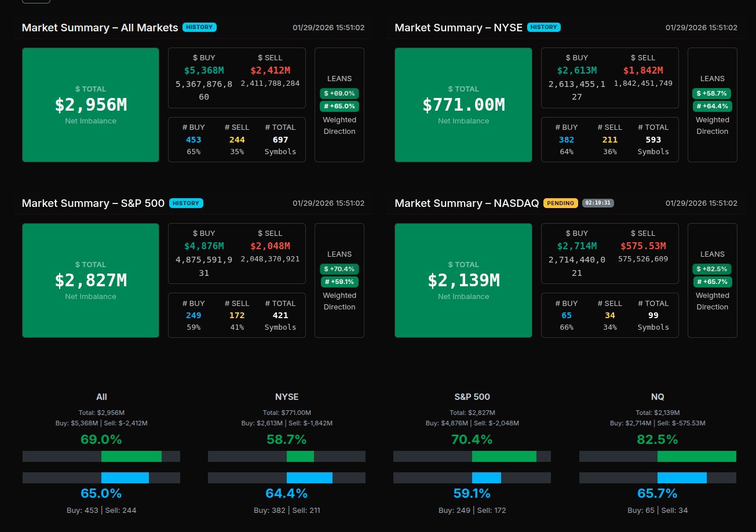Viewport: 756px width, 532px height.
Task: Click HISTORY badge beside All Markets title
Action: coord(199,27)
